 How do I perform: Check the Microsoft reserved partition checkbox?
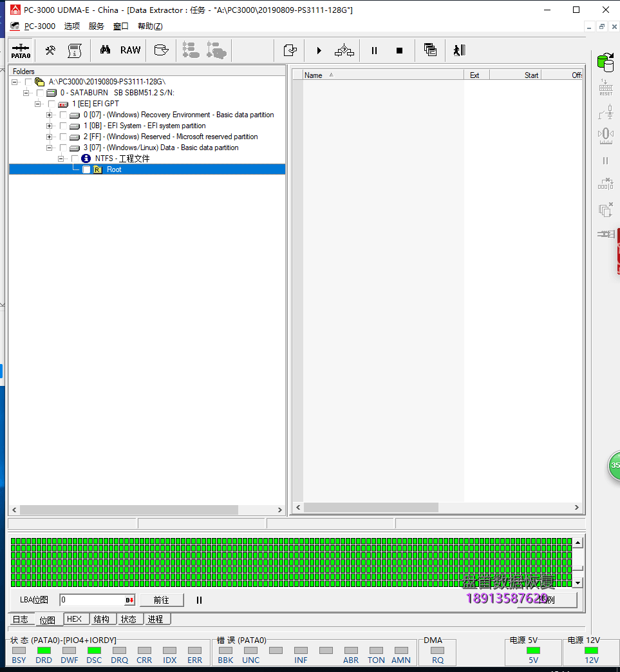63,137
